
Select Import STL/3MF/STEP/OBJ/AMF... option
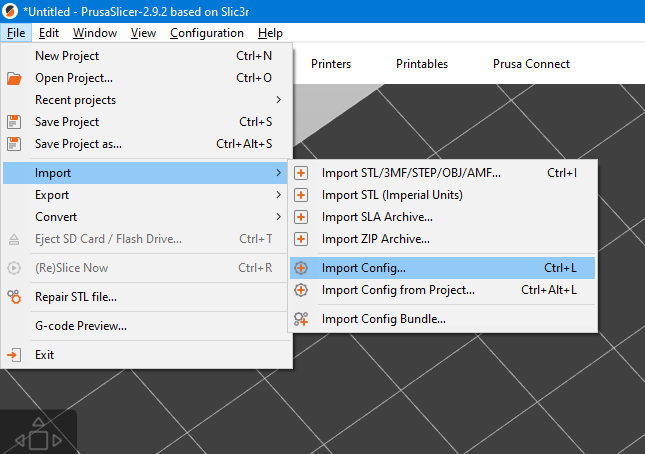[443, 173]
